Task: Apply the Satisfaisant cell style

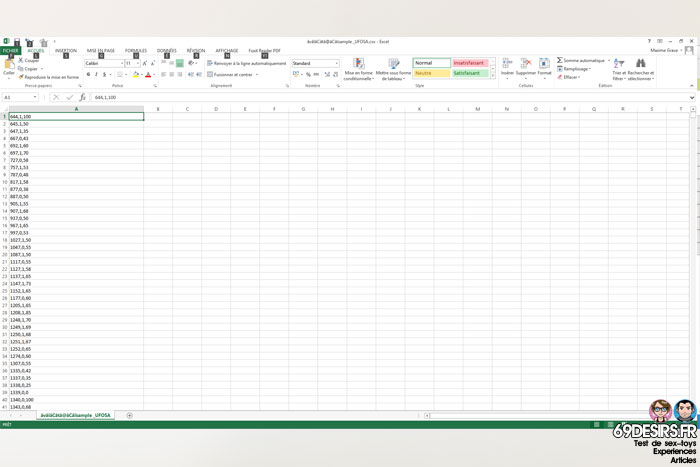Action: pos(470,73)
